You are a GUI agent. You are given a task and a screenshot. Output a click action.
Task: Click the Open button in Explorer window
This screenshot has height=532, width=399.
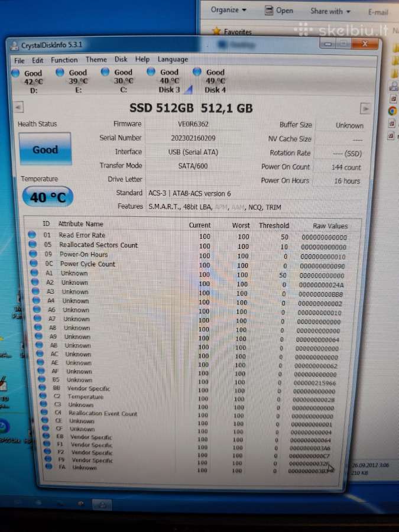tap(278, 11)
